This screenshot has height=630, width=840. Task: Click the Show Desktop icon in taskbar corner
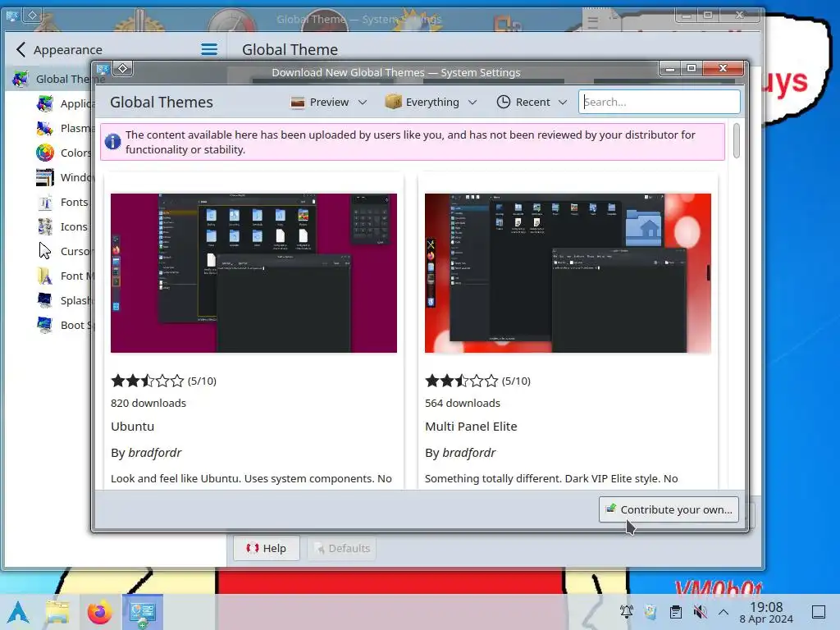(x=819, y=611)
